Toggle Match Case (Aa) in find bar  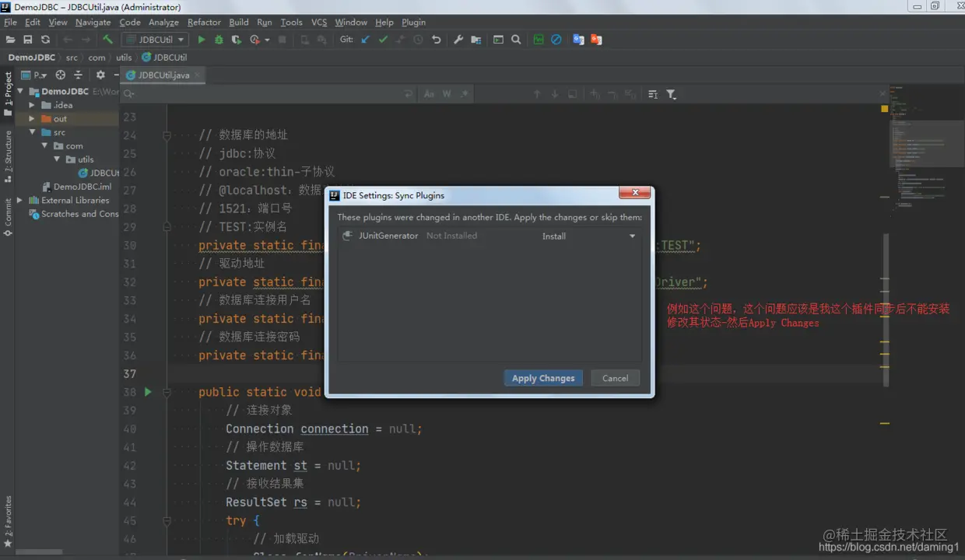429,94
